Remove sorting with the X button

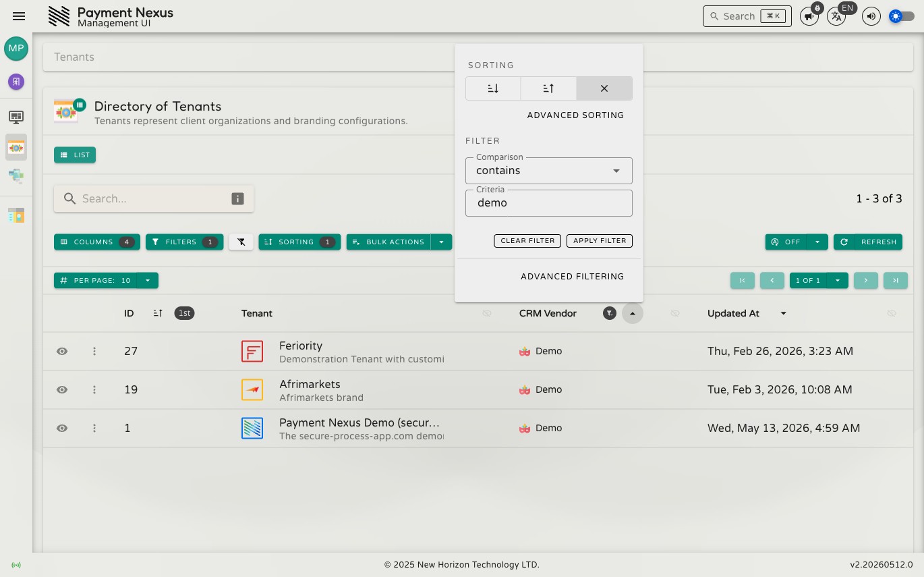(x=604, y=88)
